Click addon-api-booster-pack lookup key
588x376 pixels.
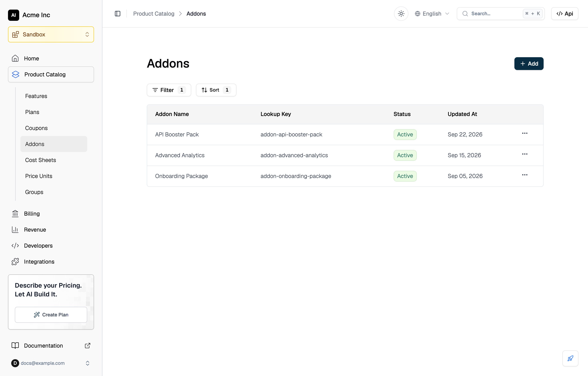tap(291, 135)
